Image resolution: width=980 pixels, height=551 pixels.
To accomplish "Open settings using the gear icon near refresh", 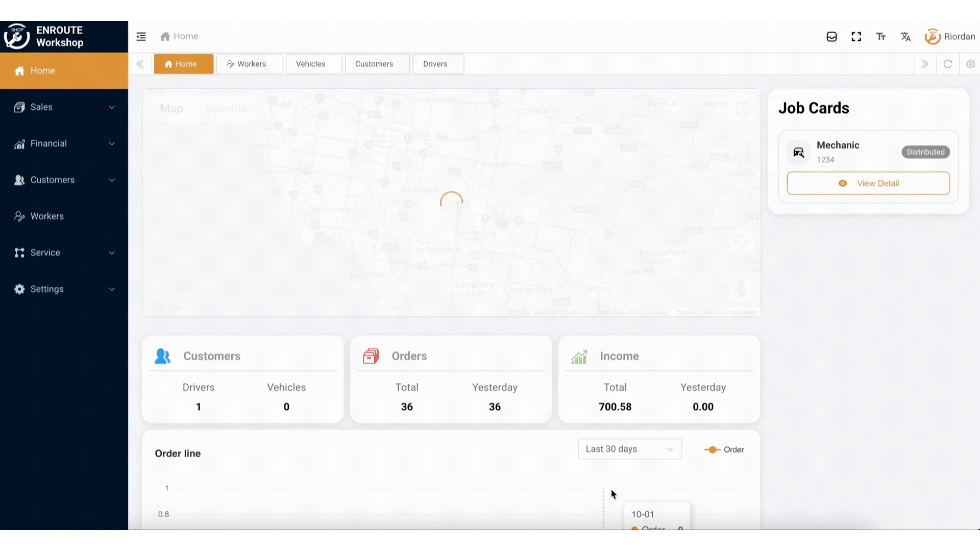I will 970,64.
